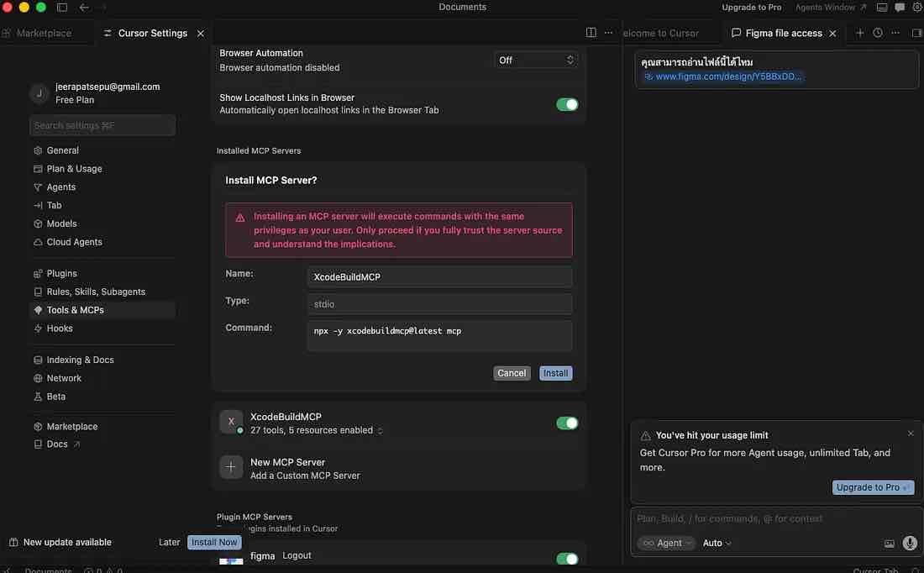Toggle Show Localhost Links in Browser
The image size is (924, 573).
tap(567, 104)
